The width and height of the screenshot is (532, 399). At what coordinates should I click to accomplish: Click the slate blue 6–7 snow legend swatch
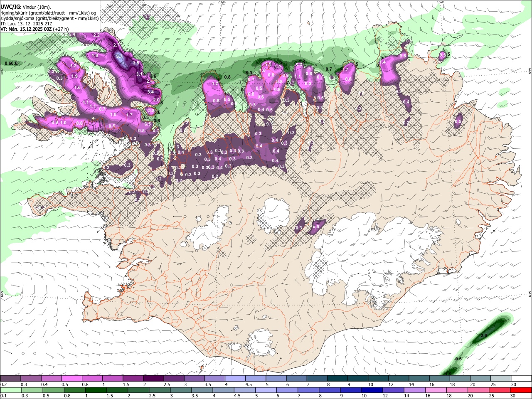pyautogui.click(x=297, y=379)
